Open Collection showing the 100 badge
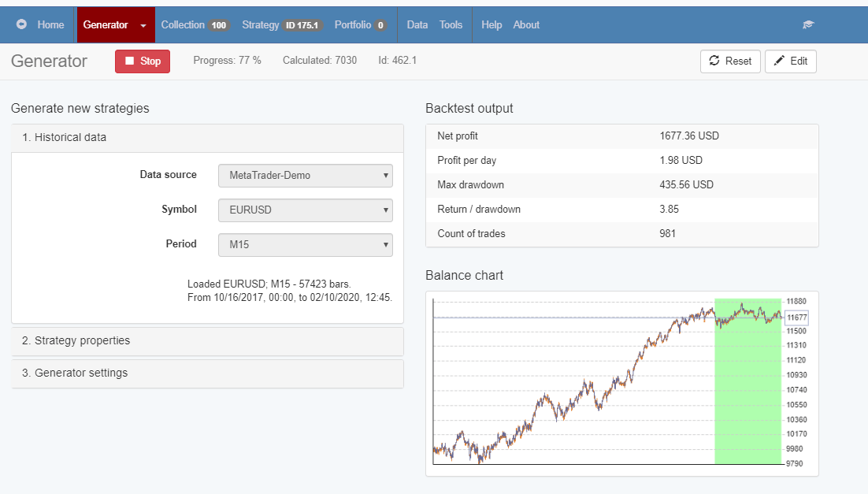The image size is (868, 494). tap(195, 24)
